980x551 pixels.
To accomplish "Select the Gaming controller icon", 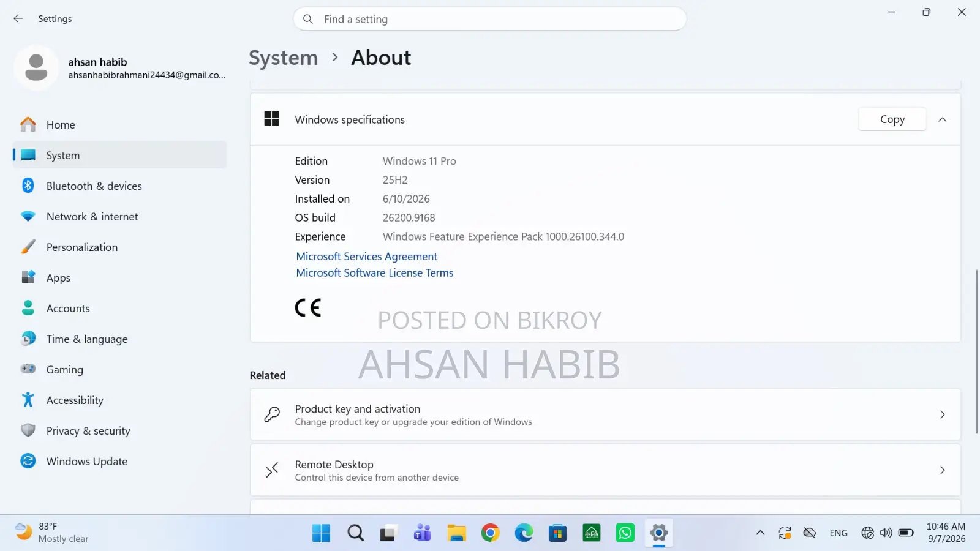I will click(28, 369).
